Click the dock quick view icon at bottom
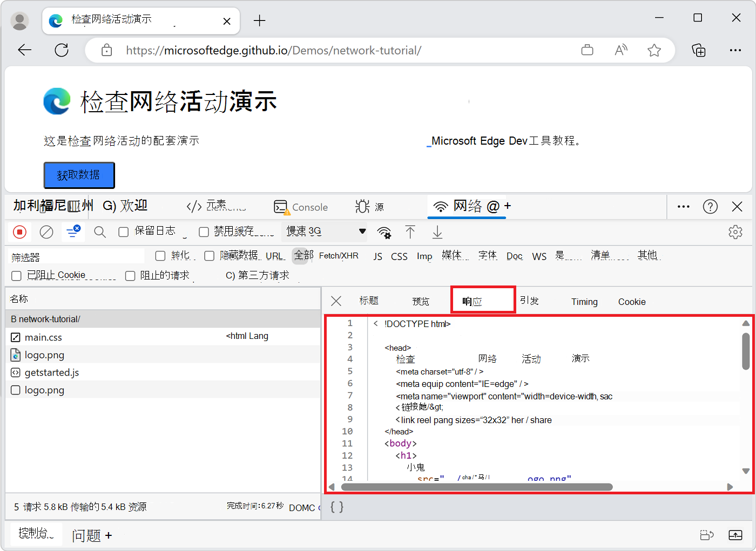The image size is (756, 551). [x=707, y=535]
